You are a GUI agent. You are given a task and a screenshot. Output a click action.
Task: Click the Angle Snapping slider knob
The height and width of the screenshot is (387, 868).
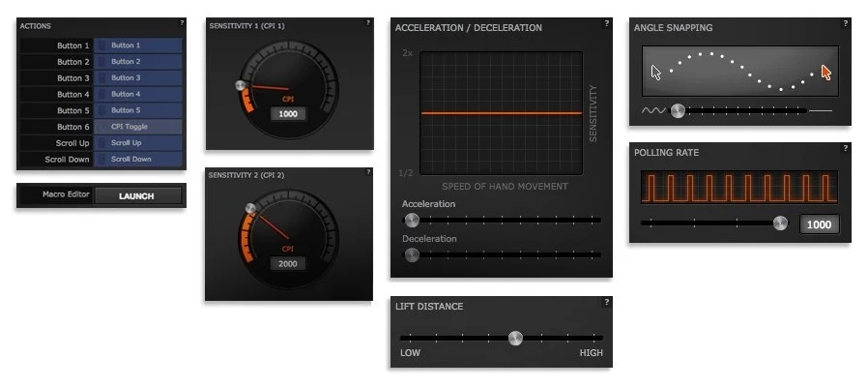pos(678,111)
